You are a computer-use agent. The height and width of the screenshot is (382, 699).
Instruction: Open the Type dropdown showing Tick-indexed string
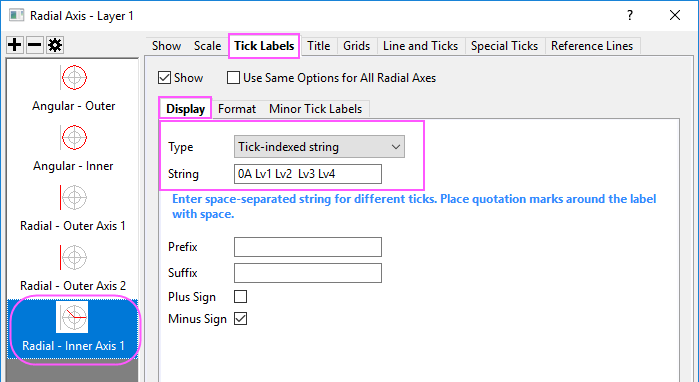(319, 147)
